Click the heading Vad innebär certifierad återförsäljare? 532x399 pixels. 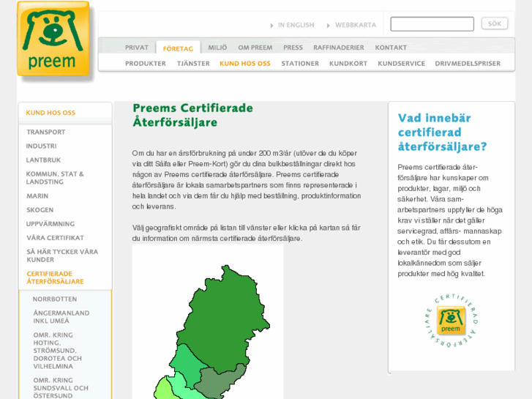(x=442, y=132)
